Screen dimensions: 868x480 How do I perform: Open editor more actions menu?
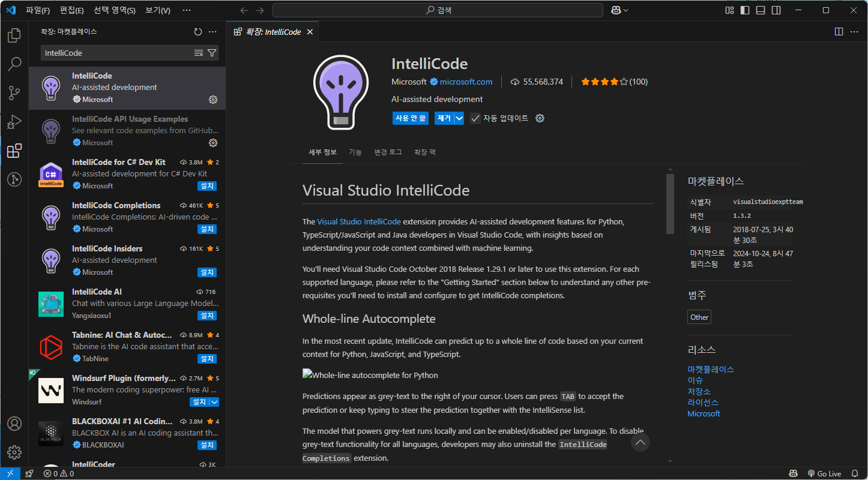click(854, 32)
